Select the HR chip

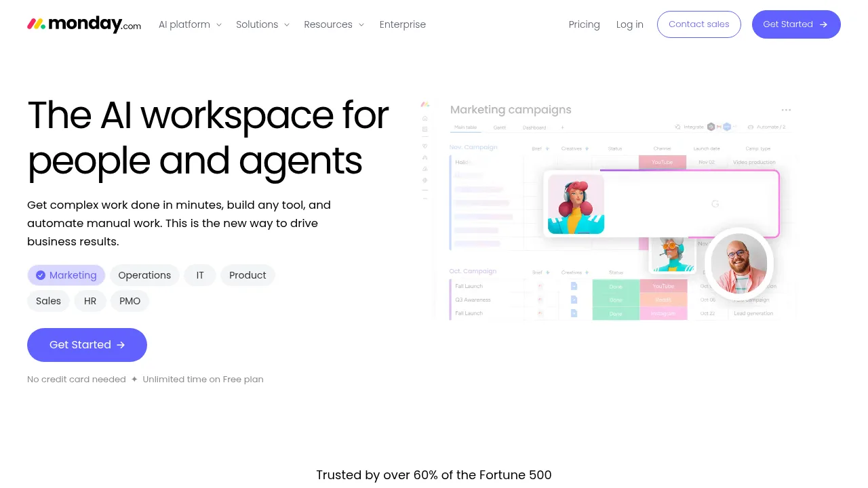[90, 301]
